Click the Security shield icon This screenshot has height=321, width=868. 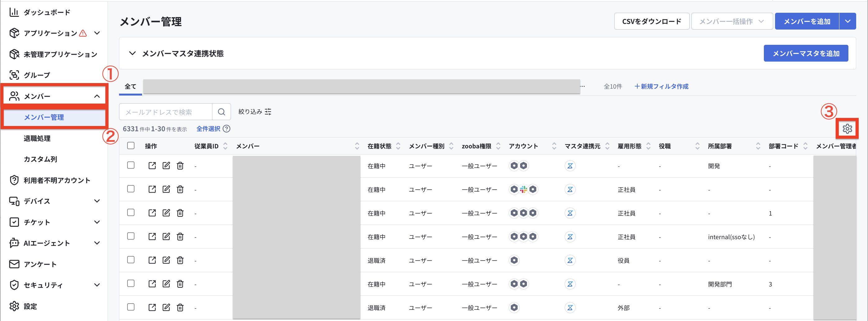14,285
